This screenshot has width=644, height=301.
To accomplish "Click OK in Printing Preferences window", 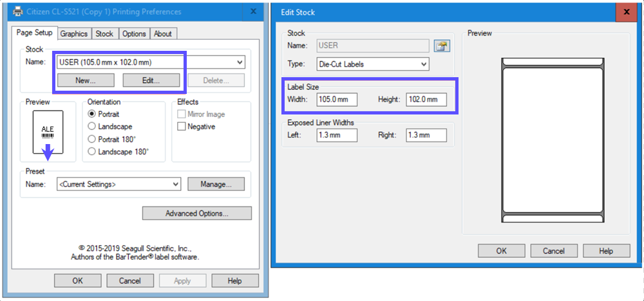I will coord(78,281).
